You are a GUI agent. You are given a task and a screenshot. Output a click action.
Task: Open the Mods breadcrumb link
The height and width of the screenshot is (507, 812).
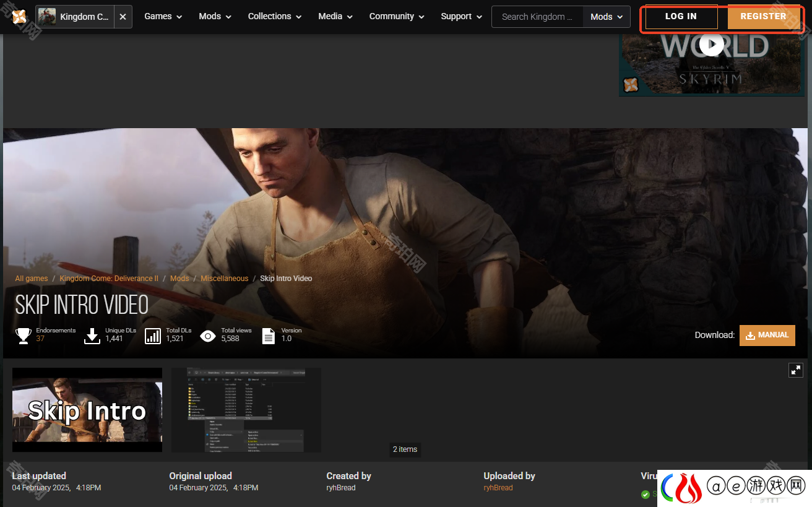pyautogui.click(x=179, y=279)
